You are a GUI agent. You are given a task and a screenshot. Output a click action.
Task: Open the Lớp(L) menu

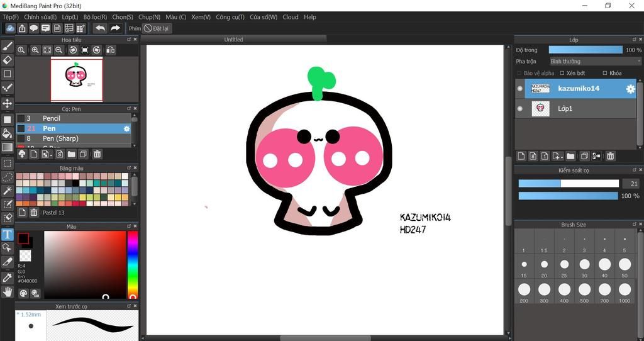[x=70, y=17]
